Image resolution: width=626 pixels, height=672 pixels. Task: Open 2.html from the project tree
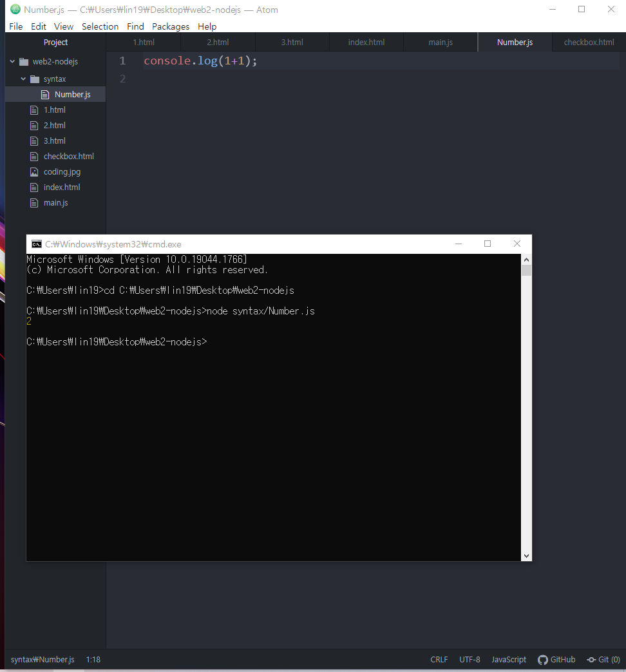tap(55, 126)
